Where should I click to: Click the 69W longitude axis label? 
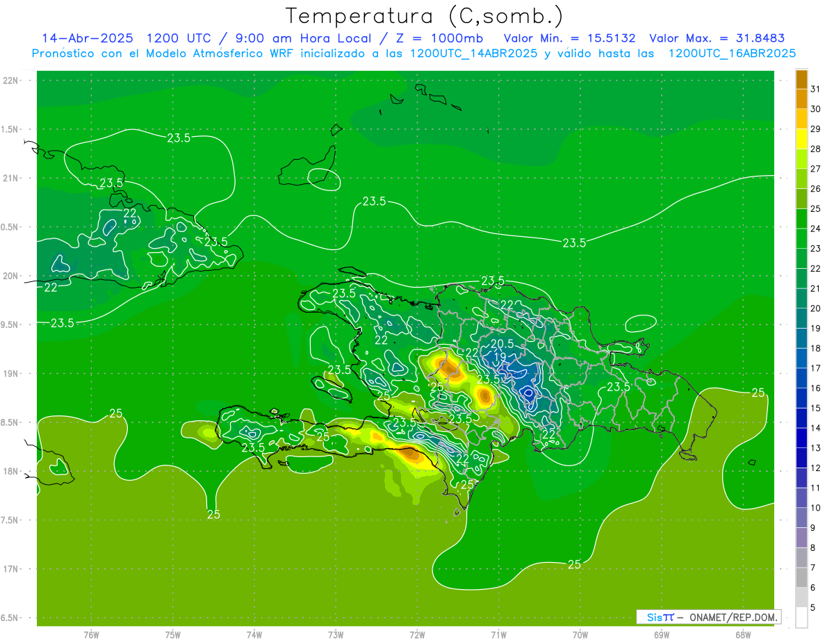(662, 634)
